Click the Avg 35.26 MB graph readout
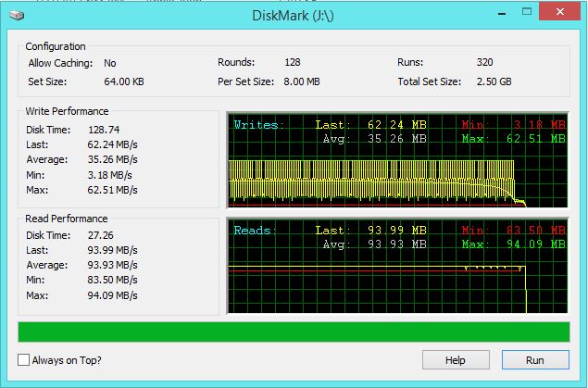Screen dimensions: 588x388 click(375, 139)
